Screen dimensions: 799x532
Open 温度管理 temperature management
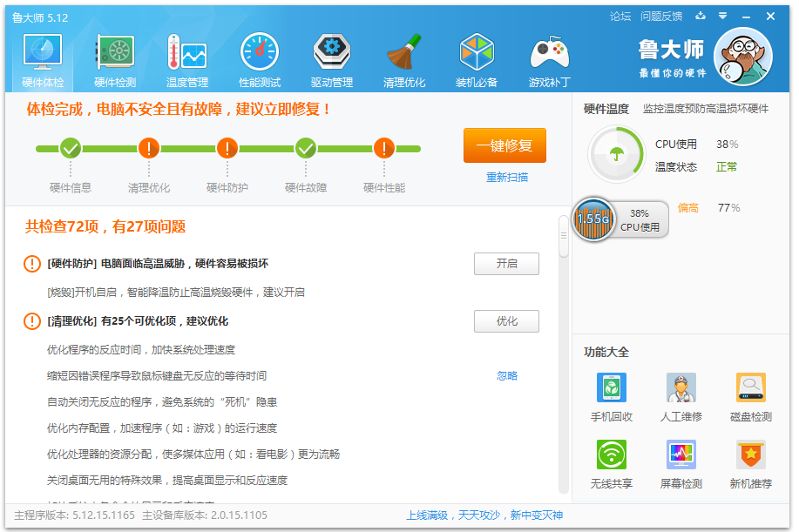point(187,61)
